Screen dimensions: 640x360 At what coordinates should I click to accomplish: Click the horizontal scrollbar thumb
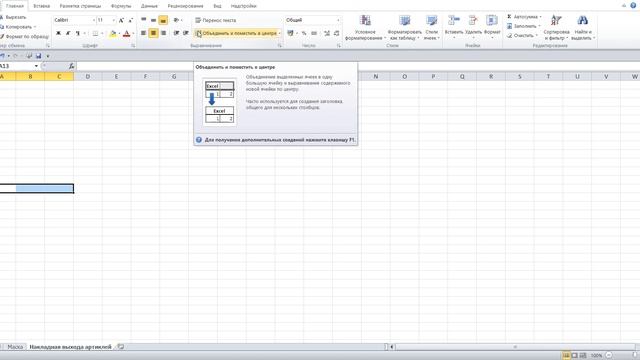pos(514,347)
